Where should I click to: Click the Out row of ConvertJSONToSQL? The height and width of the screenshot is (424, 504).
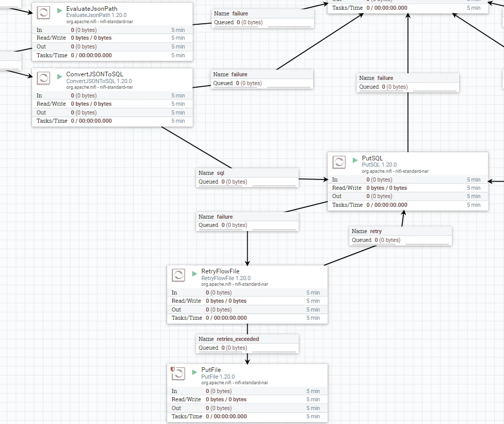click(x=112, y=112)
